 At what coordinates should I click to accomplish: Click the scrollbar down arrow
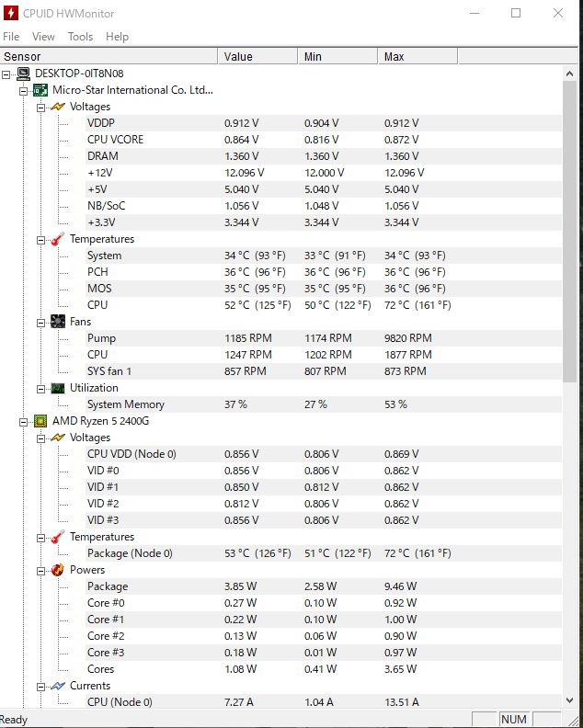pyautogui.click(x=570, y=700)
